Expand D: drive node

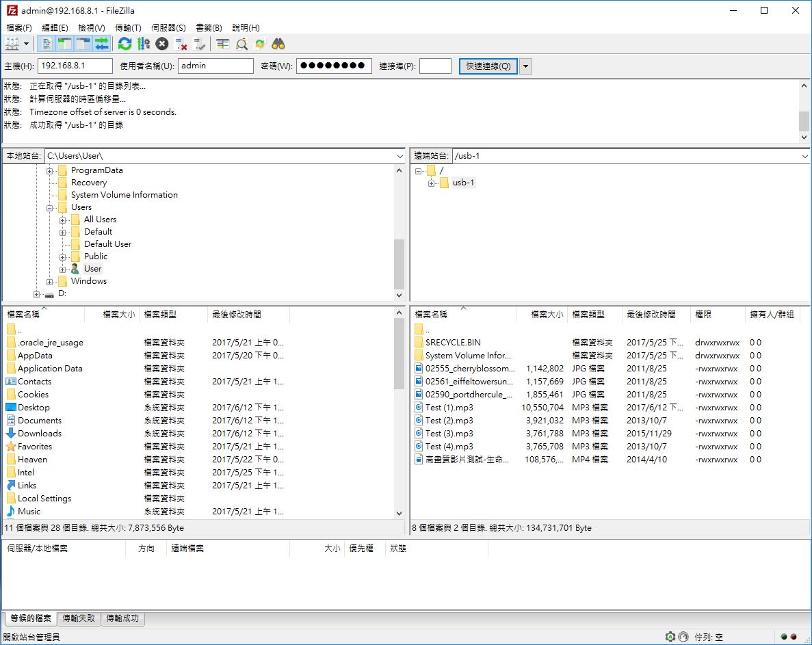[x=37, y=294]
